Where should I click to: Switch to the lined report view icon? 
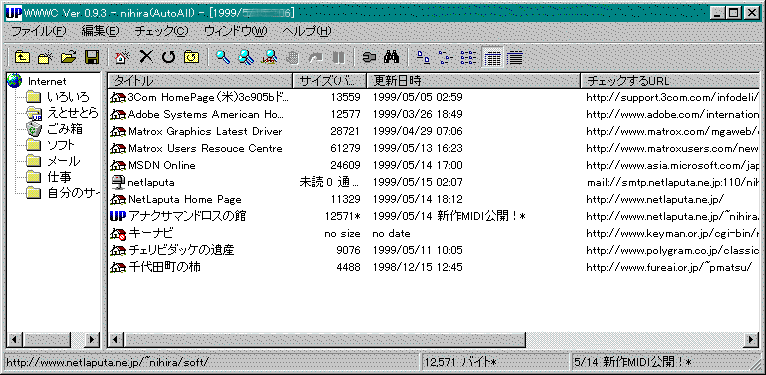click(x=514, y=57)
